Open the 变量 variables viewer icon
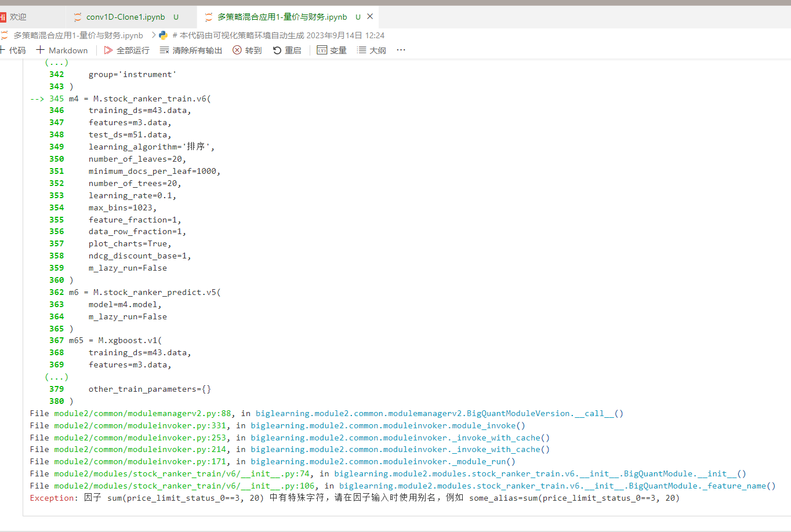Viewport: 791px width, 532px height. (x=322, y=50)
